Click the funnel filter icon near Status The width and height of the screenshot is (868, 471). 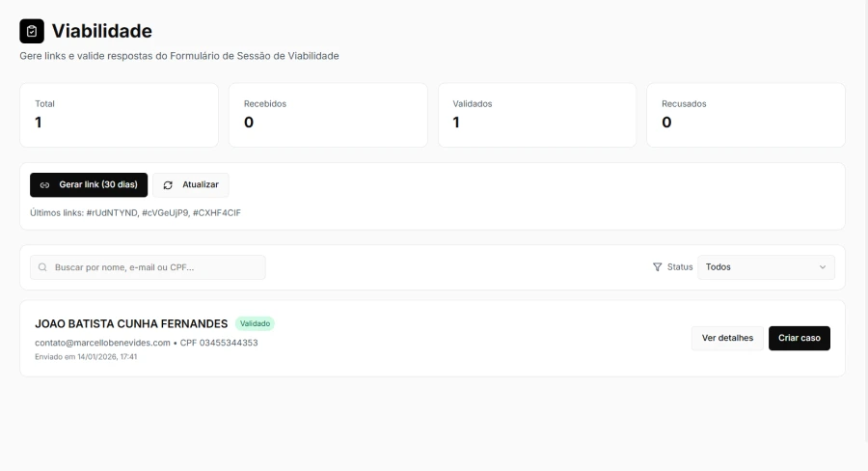tap(658, 267)
